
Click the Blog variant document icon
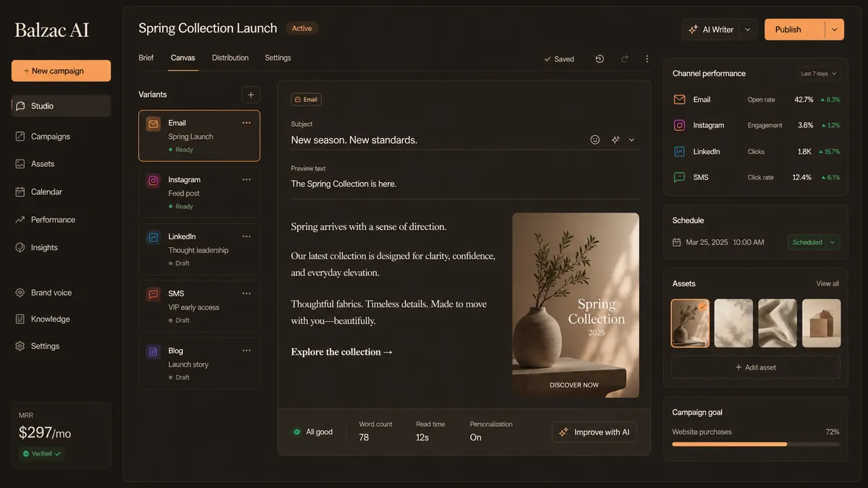click(x=153, y=352)
